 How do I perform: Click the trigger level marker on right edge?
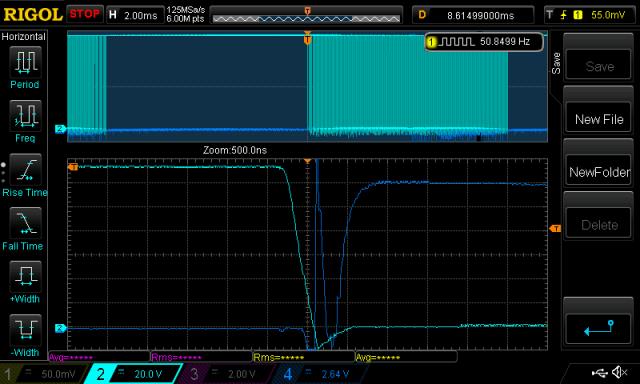[555, 229]
